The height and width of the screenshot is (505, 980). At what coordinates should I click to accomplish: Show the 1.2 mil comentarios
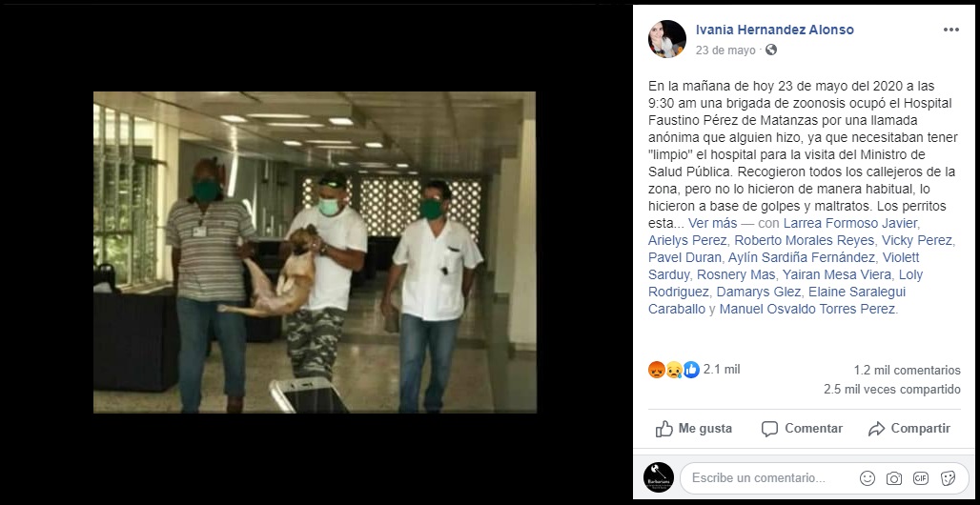tap(907, 370)
